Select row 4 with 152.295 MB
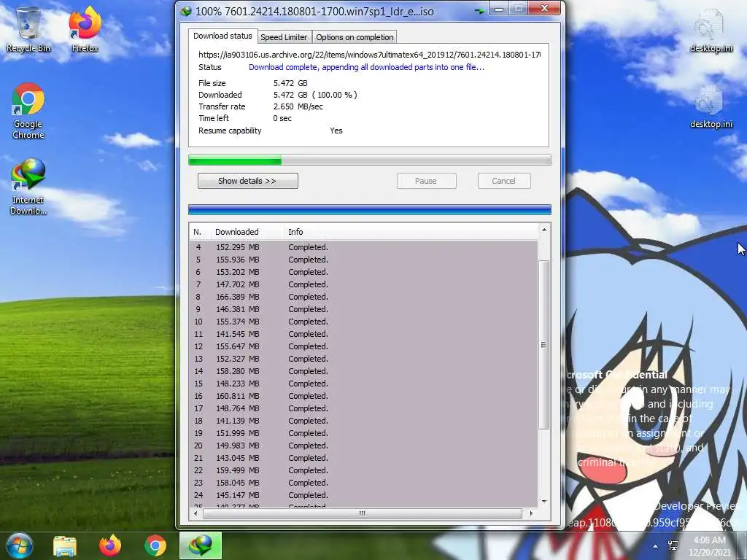This screenshot has width=747, height=560. (x=363, y=247)
